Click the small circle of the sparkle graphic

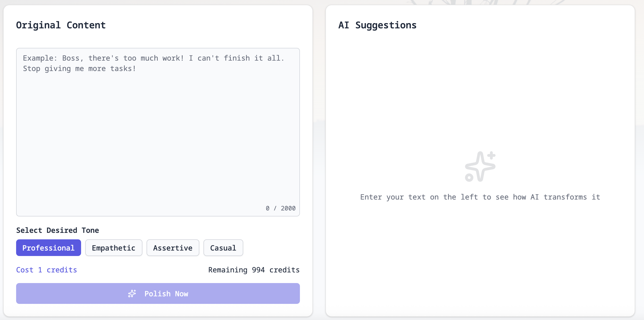pos(469,177)
